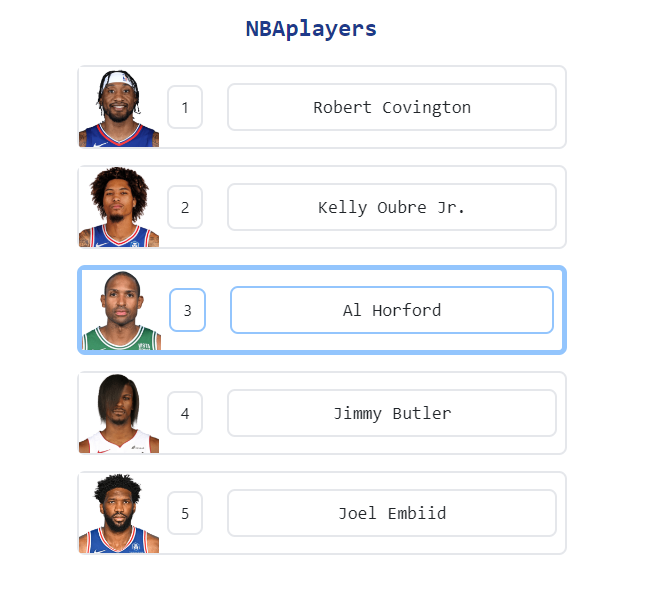
Task: Click the photo beside Kelly Oubre Jr.
Action: click(x=119, y=207)
